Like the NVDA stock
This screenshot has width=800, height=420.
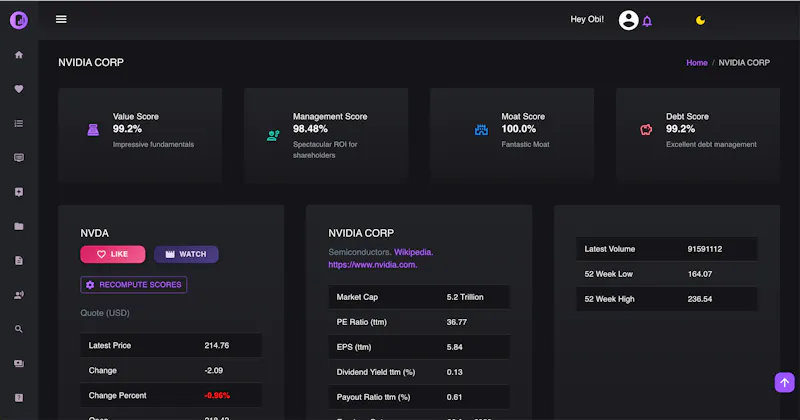113,254
